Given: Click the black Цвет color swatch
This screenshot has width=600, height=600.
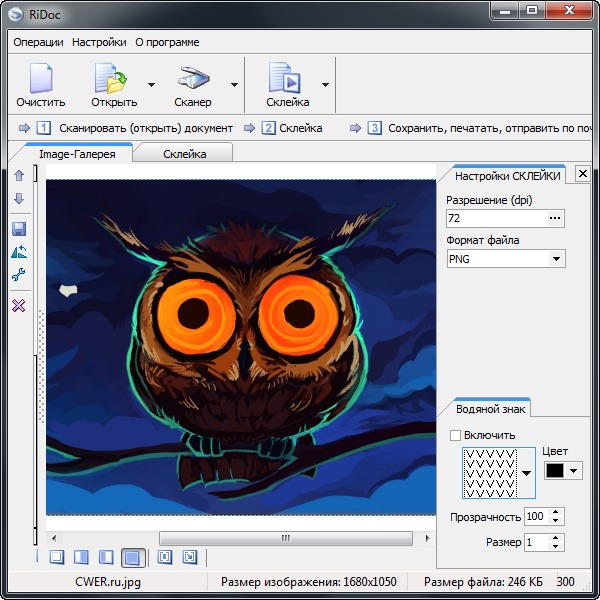Looking at the screenshot, I should point(554,471).
